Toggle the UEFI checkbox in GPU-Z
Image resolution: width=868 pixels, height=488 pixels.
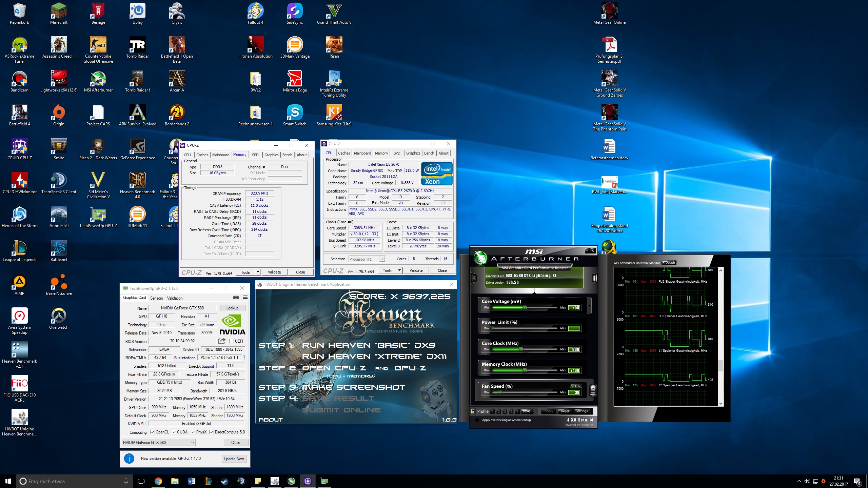(x=232, y=341)
